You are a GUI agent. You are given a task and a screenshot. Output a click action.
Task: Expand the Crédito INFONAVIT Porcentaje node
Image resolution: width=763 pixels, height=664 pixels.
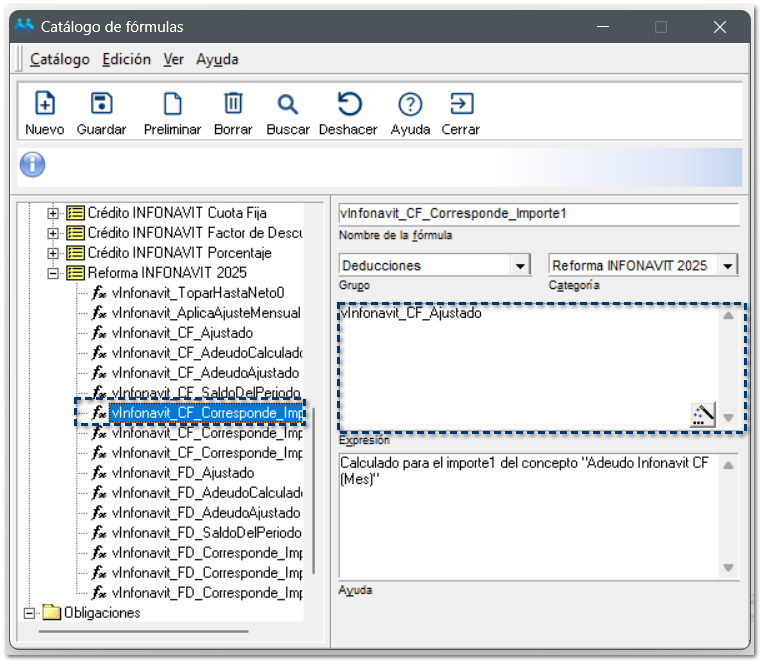[x=54, y=253]
